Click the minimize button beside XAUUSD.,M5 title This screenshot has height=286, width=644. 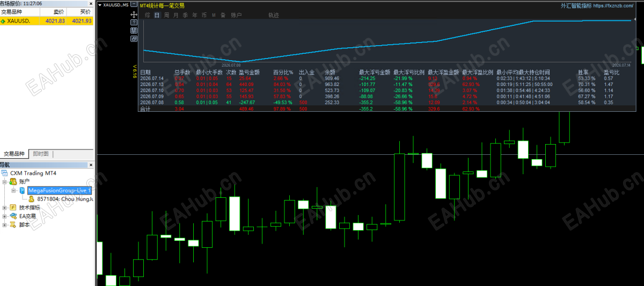coord(134,4)
